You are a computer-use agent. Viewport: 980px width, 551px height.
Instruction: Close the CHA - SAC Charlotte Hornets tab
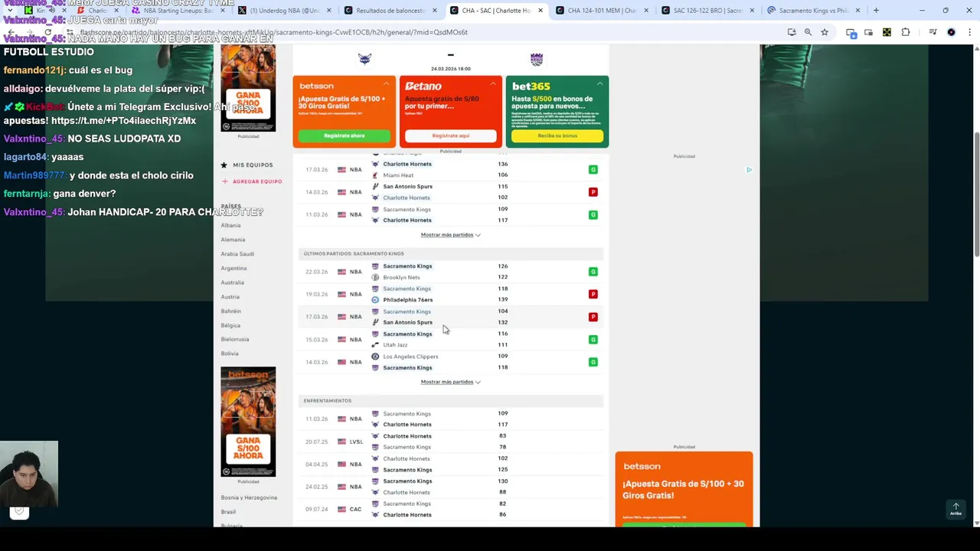coord(541,11)
